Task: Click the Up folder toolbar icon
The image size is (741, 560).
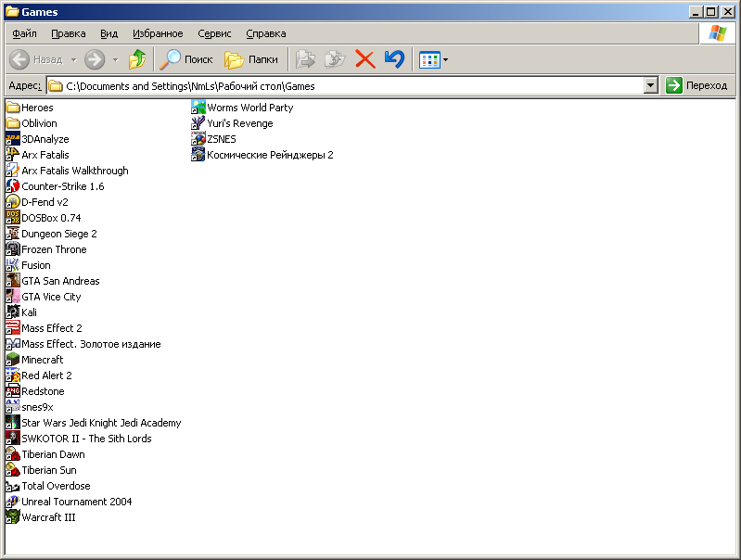Action: click(x=137, y=59)
